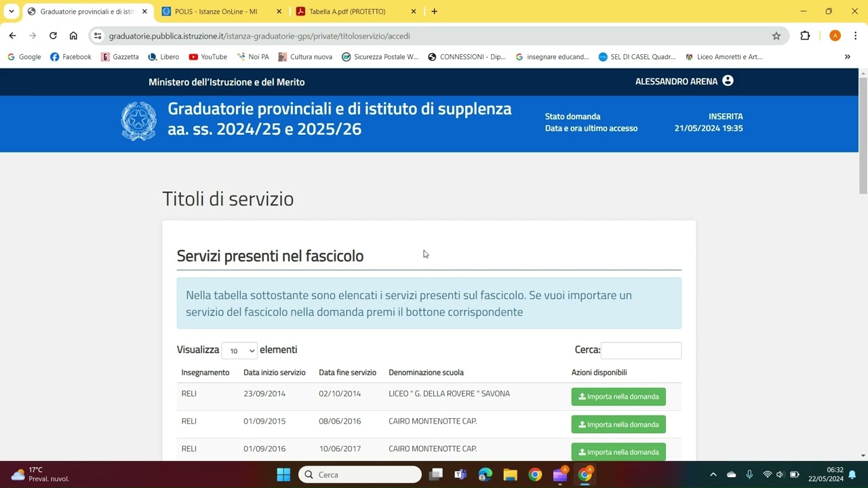
Task: Click the Italian Republic emblem logo
Action: 138,121
